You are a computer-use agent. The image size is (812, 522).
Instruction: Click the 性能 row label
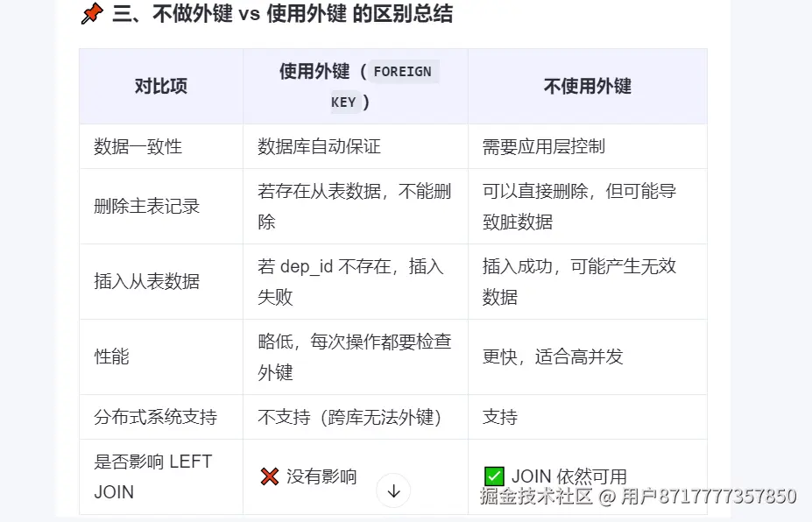tap(111, 356)
